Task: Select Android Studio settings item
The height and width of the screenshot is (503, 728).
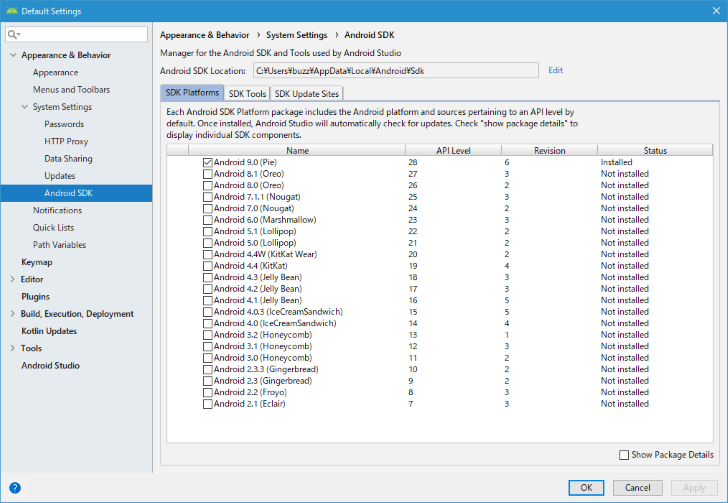Action: [50, 366]
